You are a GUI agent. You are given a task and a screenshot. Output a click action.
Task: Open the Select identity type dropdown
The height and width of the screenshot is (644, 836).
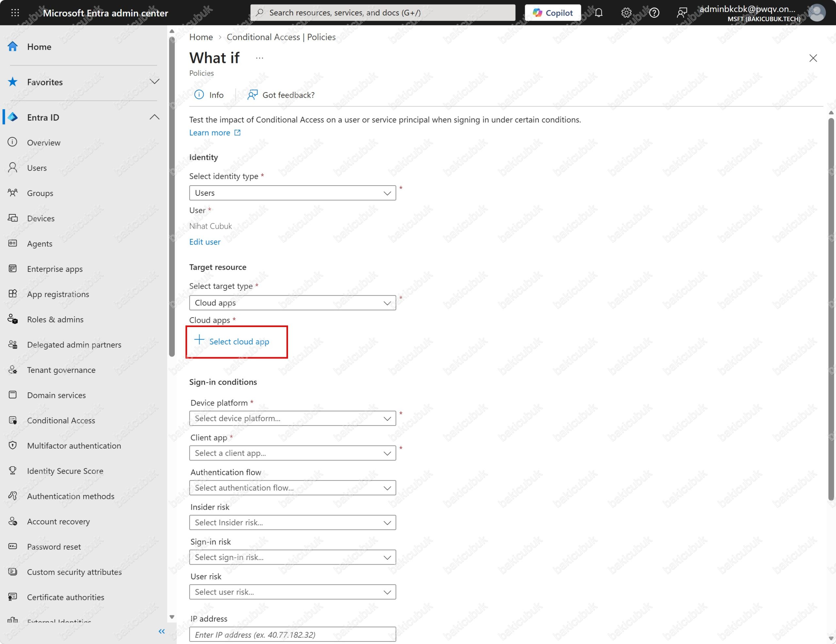[293, 192]
